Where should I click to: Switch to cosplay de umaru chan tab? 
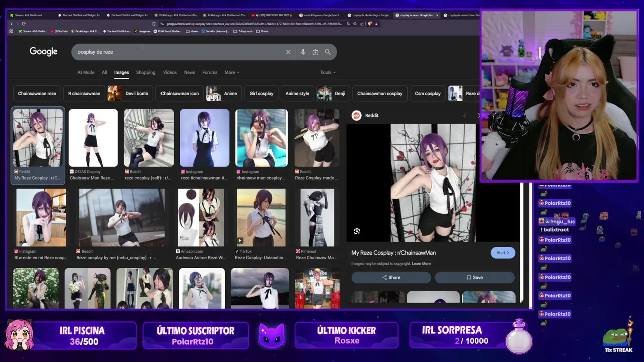[x=461, y=15]
